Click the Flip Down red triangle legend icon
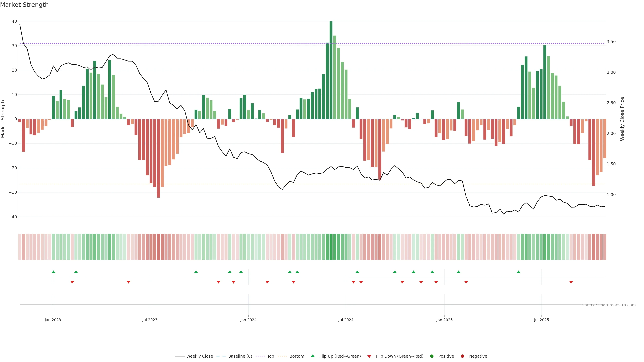Image resolution: width=644 pixels, height=362 pixels. click(369, 356)
